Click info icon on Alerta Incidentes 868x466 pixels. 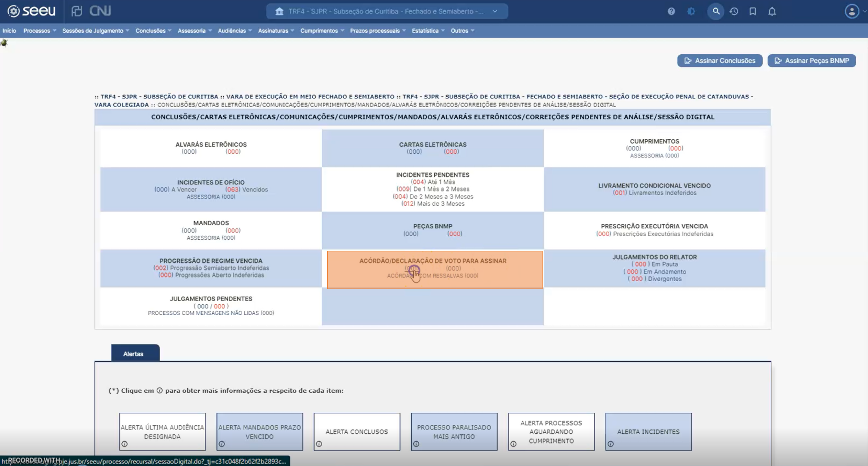611,444
